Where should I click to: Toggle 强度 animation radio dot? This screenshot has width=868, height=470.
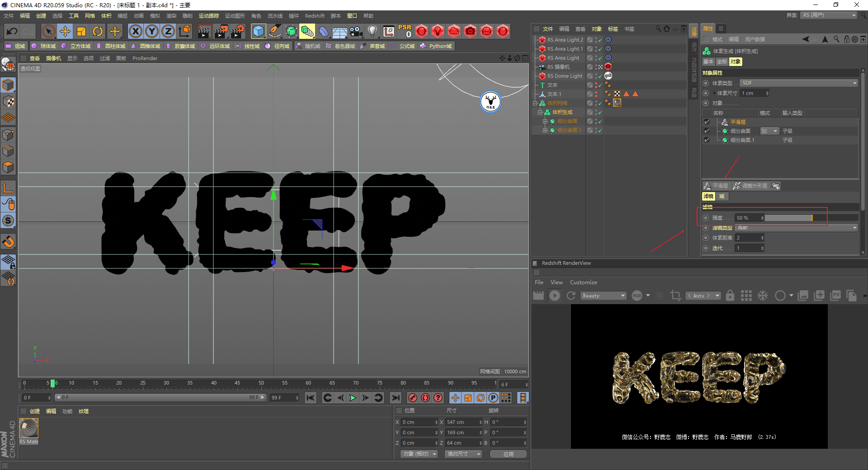click(706, 218)
